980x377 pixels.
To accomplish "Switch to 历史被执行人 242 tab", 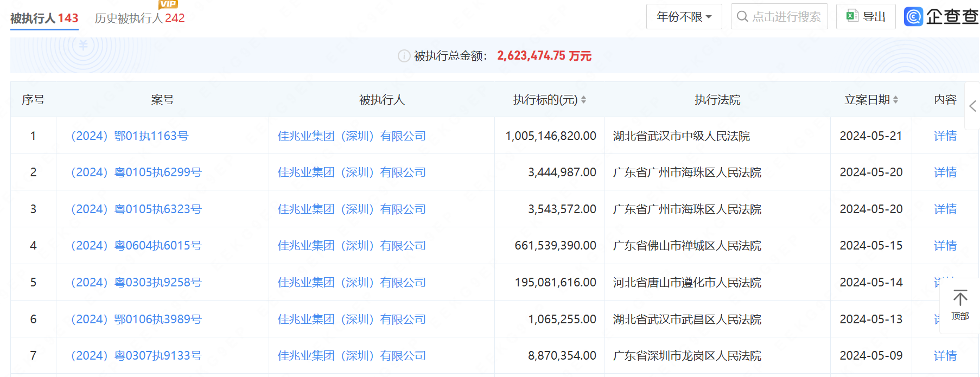I will [x=139, y=18].
